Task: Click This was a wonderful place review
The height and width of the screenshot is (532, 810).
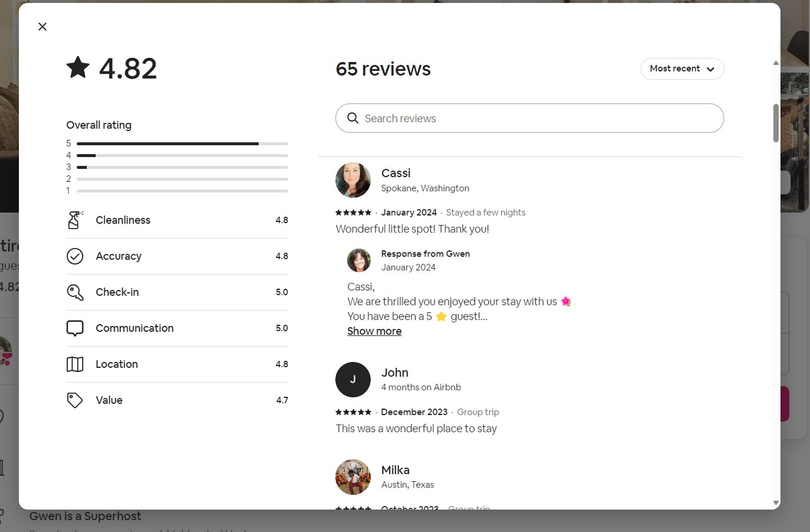Action: coord(416,429)
